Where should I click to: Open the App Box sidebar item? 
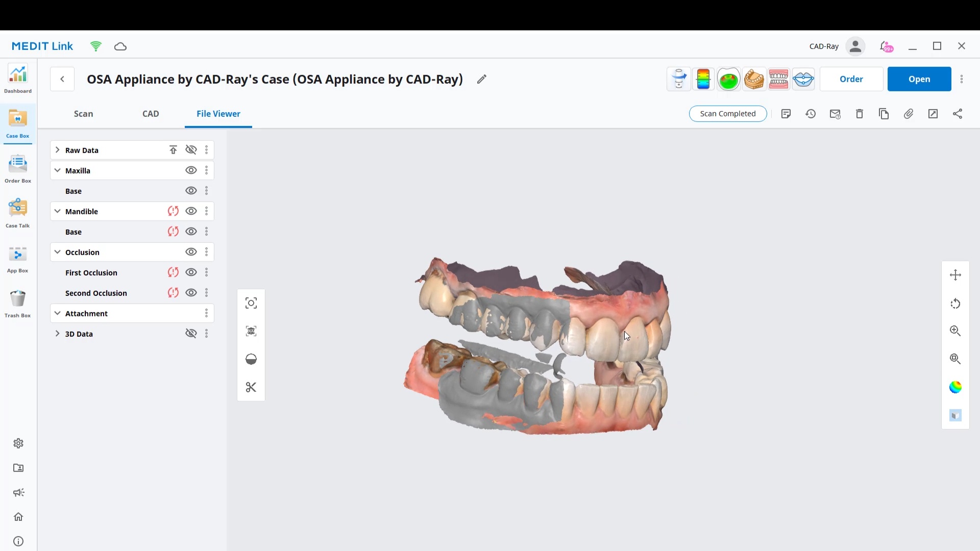tap(18, 259)
